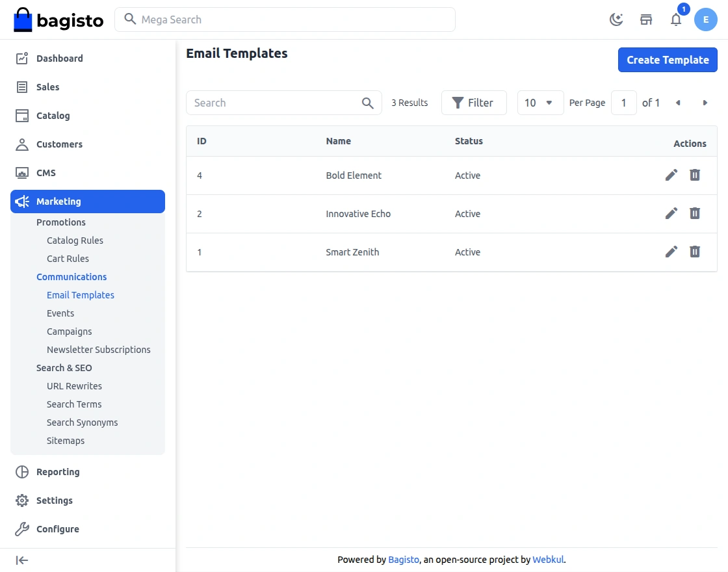Click the Settings gear icon
The width and height of the screenshot is (728, 572).
coord(22,500)
